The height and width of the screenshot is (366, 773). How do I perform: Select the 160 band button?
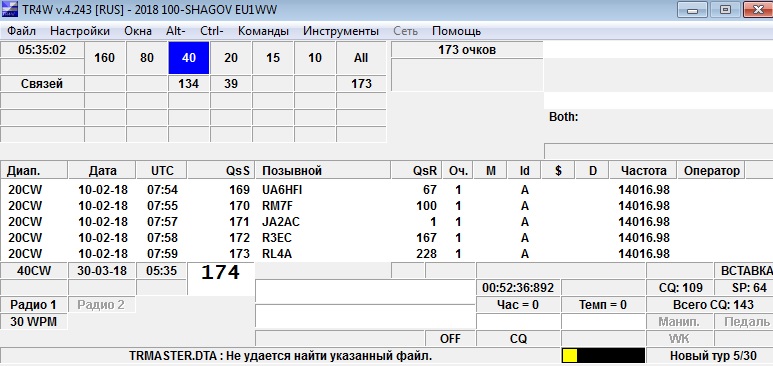tap(105, 58)
